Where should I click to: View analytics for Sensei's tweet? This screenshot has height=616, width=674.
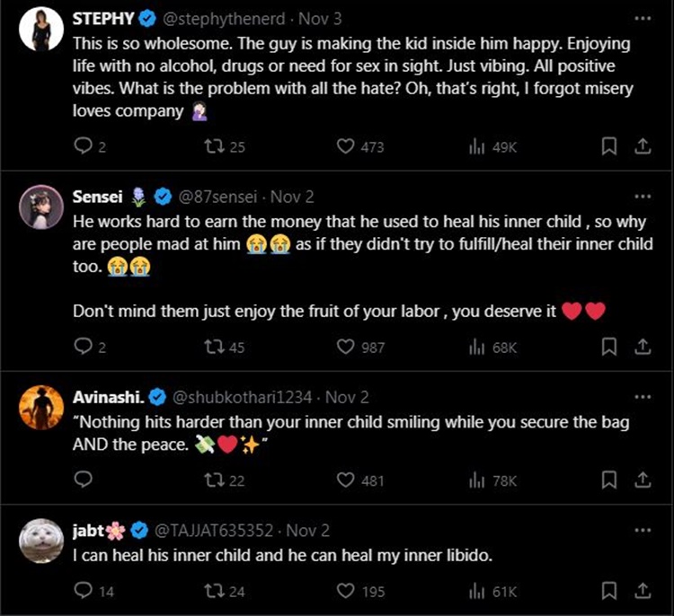(x=477, y=347)
